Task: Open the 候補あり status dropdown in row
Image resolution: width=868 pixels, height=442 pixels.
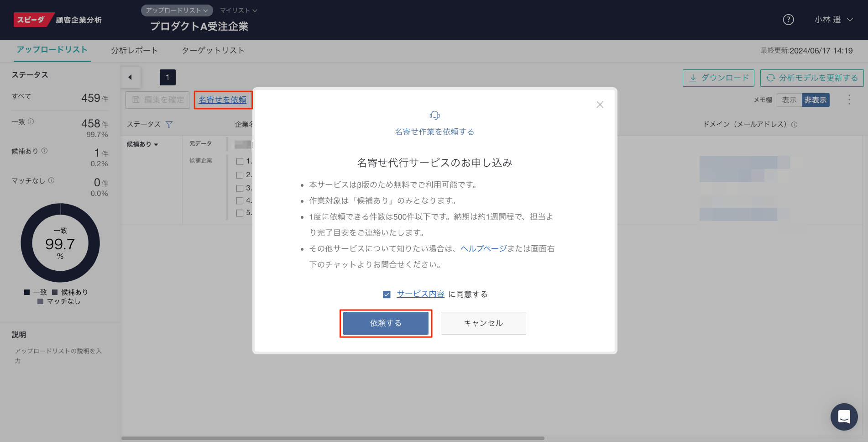Action: point(142,144)
